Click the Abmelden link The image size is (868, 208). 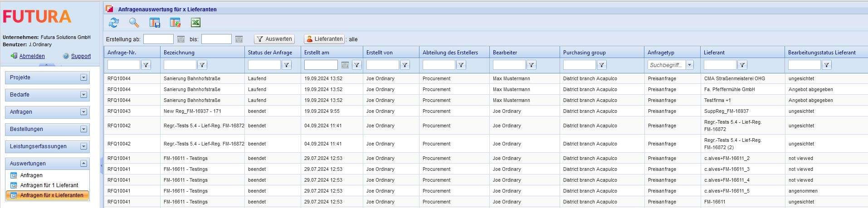click(x=32, y=56)
